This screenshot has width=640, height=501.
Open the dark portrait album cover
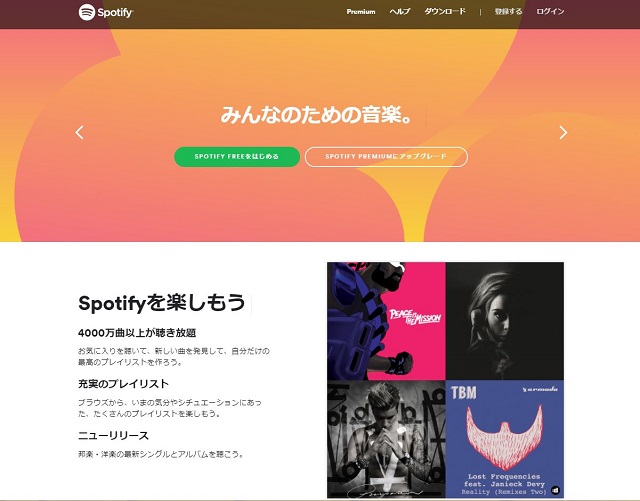(504, 321)
